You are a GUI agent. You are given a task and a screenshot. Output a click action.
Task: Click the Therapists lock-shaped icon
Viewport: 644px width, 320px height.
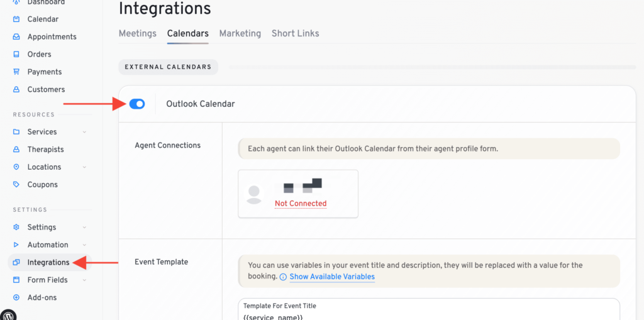(x=16, y=150)
